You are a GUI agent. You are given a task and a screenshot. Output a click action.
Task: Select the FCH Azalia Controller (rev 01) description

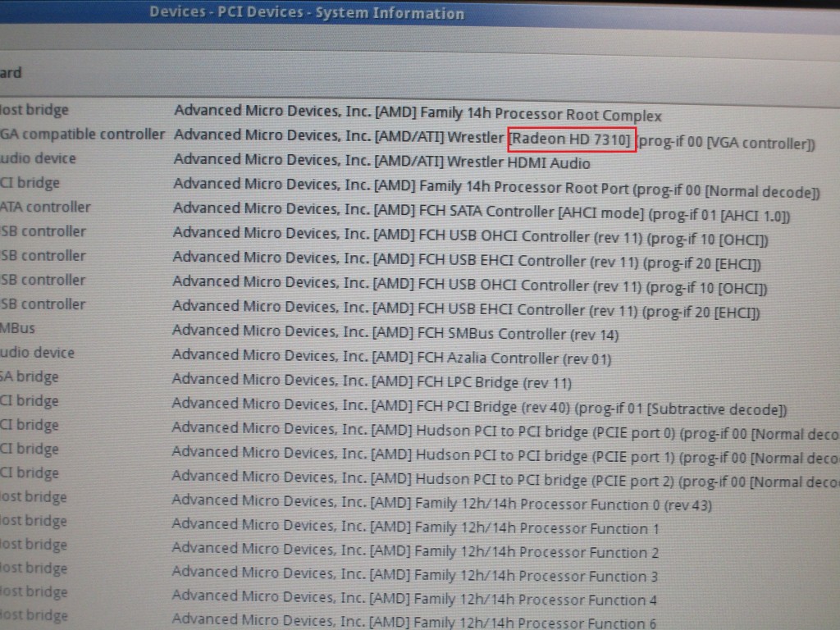click(391, 356)
